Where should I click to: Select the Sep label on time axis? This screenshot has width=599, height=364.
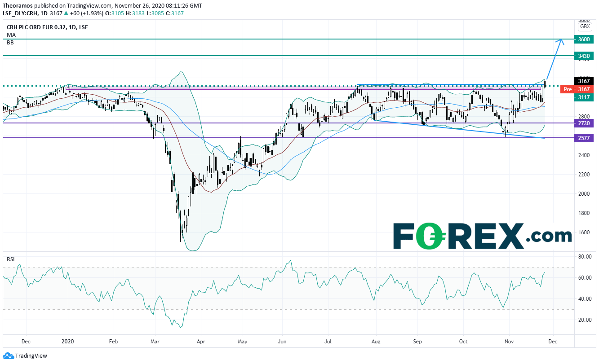click(417, 341)
